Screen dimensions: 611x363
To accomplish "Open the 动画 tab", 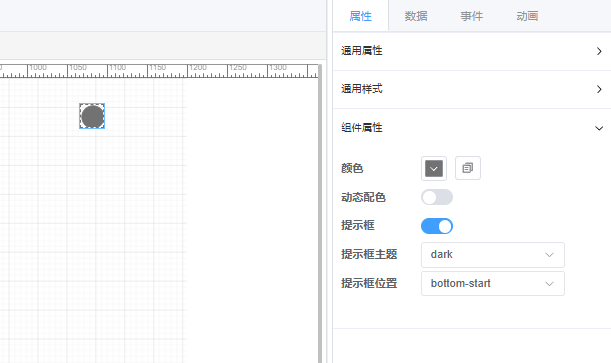I will 527,16.
